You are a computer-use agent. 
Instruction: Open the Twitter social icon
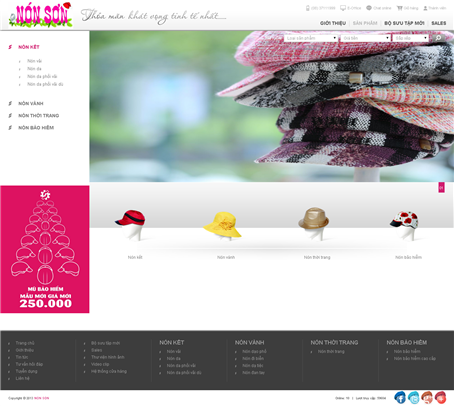pos(414,397)
